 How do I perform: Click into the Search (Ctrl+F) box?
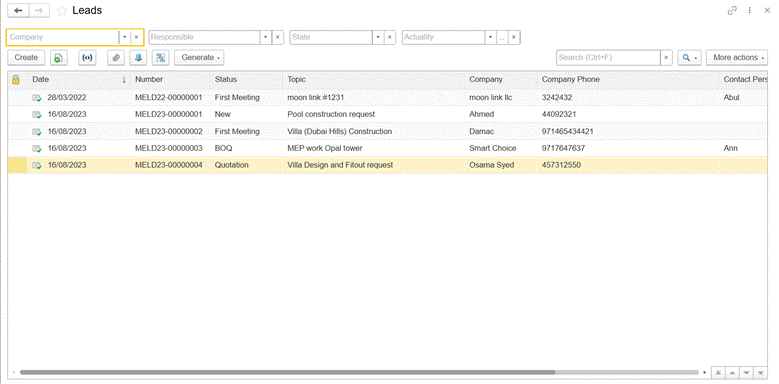pos(608,58)
